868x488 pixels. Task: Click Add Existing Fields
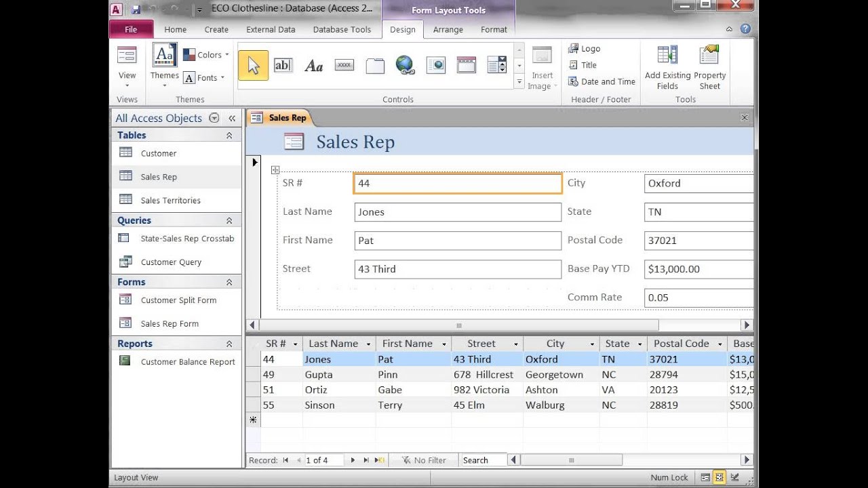click(667, 68)
